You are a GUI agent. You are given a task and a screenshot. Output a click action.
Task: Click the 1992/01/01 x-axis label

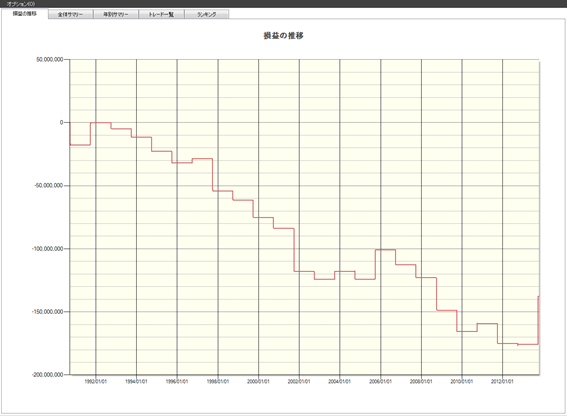pyautogui.click(x=95, y=382)
